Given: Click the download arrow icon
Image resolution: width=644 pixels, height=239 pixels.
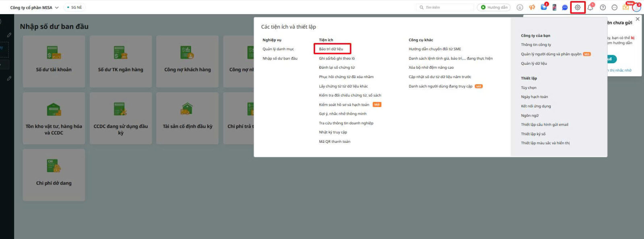Looking at the screenshot, I should [520, 7].
